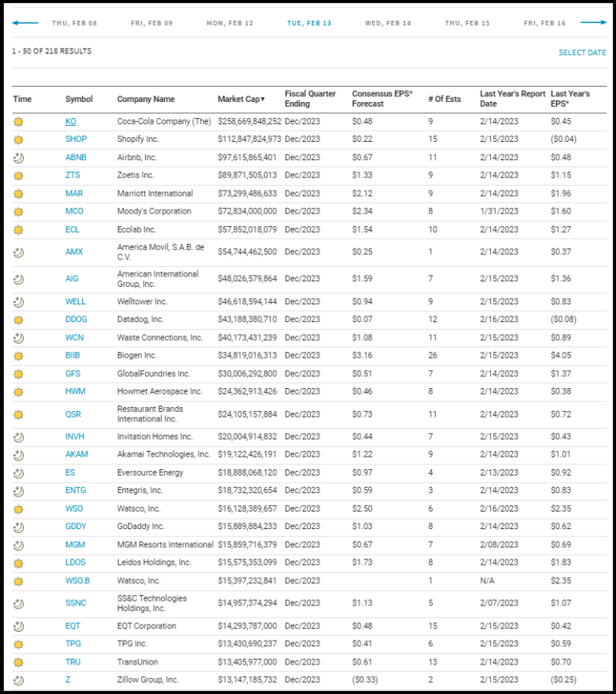This screenshot has width=616, height=694.
Task: Open the TRU ticker link
Action: tap(73, 662)
